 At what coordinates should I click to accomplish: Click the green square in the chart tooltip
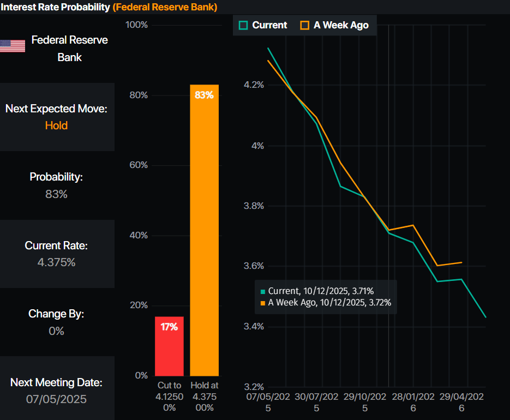(263, 292)
